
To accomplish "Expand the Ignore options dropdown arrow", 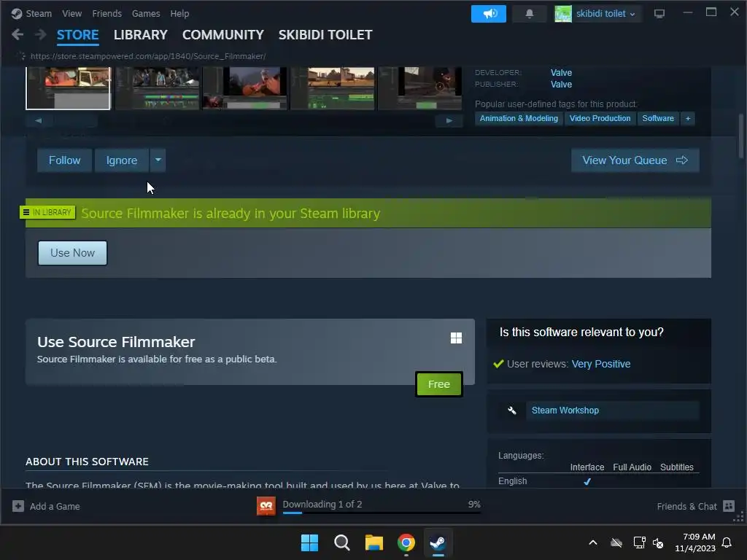I will click(x=158, y=160).
